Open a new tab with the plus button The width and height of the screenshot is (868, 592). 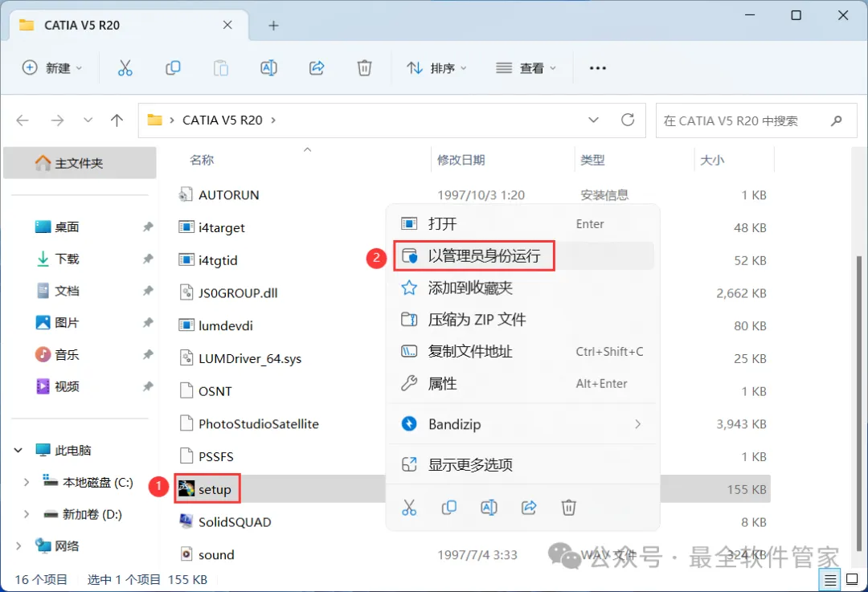point(273,26)
